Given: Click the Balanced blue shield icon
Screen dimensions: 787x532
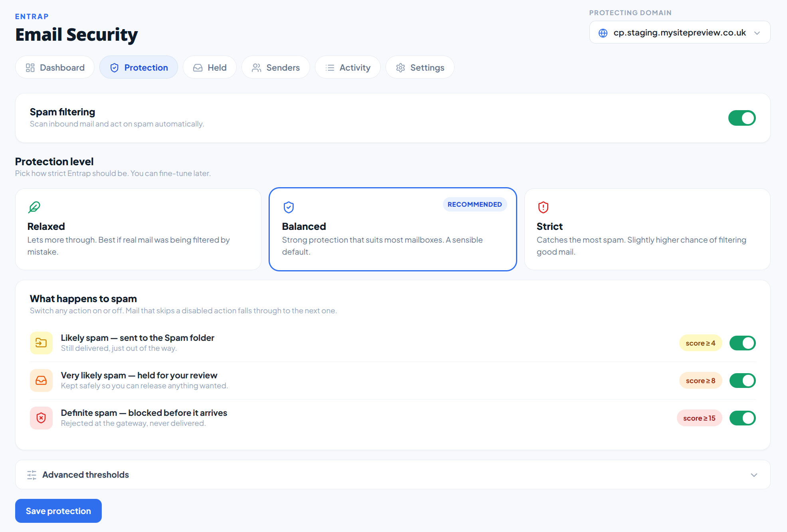Looking at the screenshot, I should click(289, 207).
